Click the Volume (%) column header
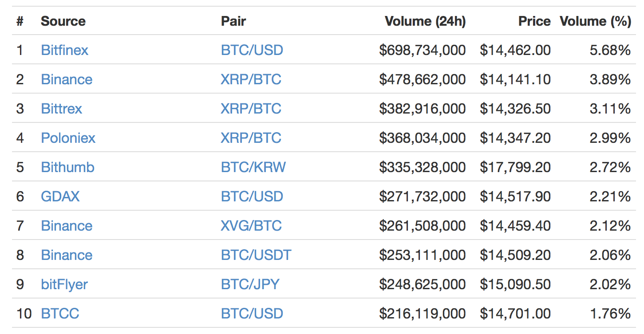 [x=595, y=21]
